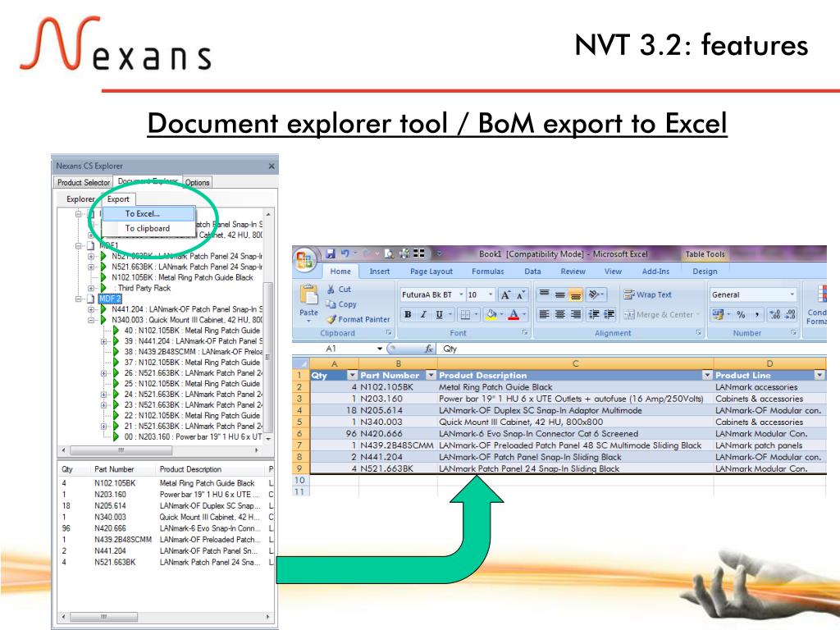Click the Borders icon in Font group
840x630 pixels.
pyautogui.click(x=466, y=314)
